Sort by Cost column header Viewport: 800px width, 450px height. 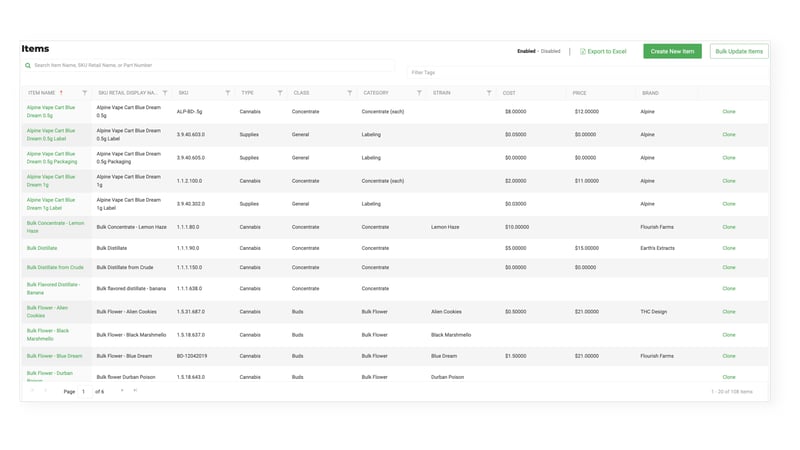509,93
